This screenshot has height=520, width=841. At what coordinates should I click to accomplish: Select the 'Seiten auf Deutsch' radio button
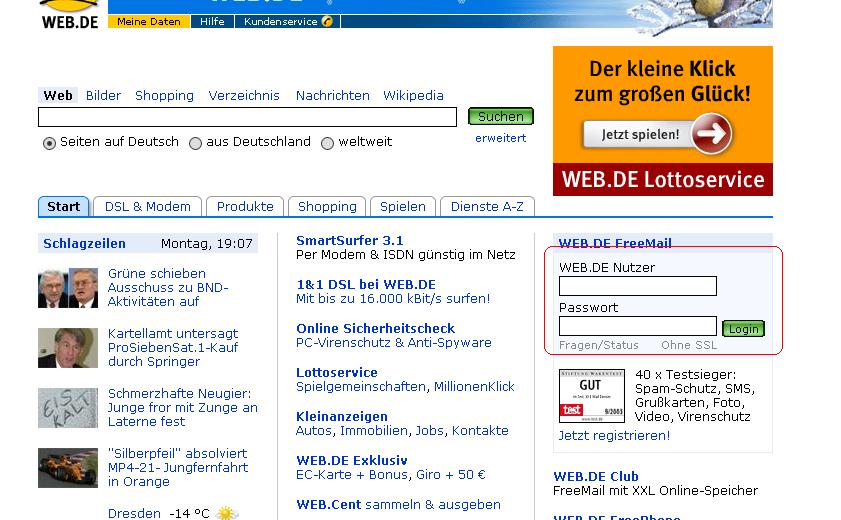49,143
